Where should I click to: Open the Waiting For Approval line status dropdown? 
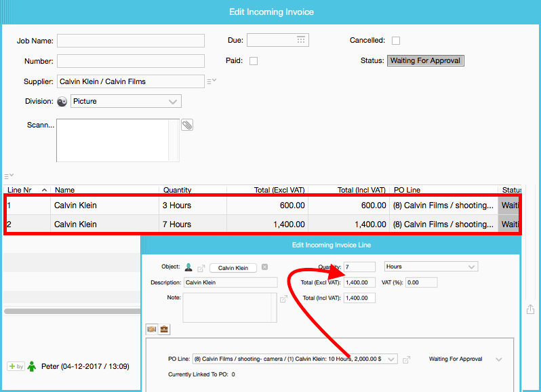tap(465, 359)
